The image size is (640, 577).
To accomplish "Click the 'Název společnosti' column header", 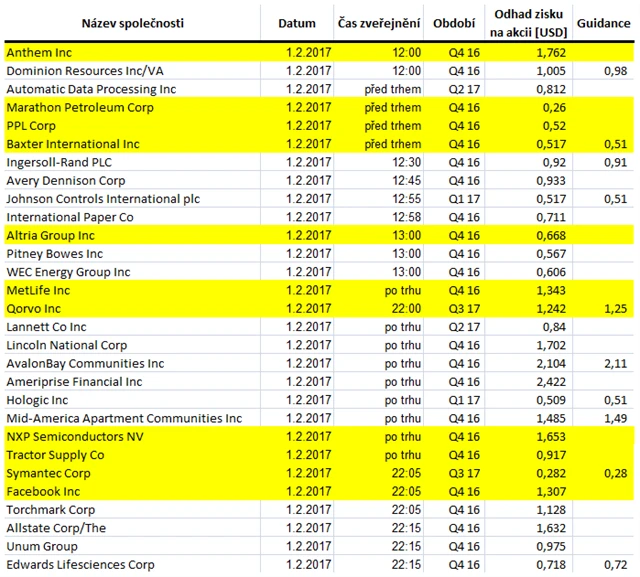I will tap(126, 23).
